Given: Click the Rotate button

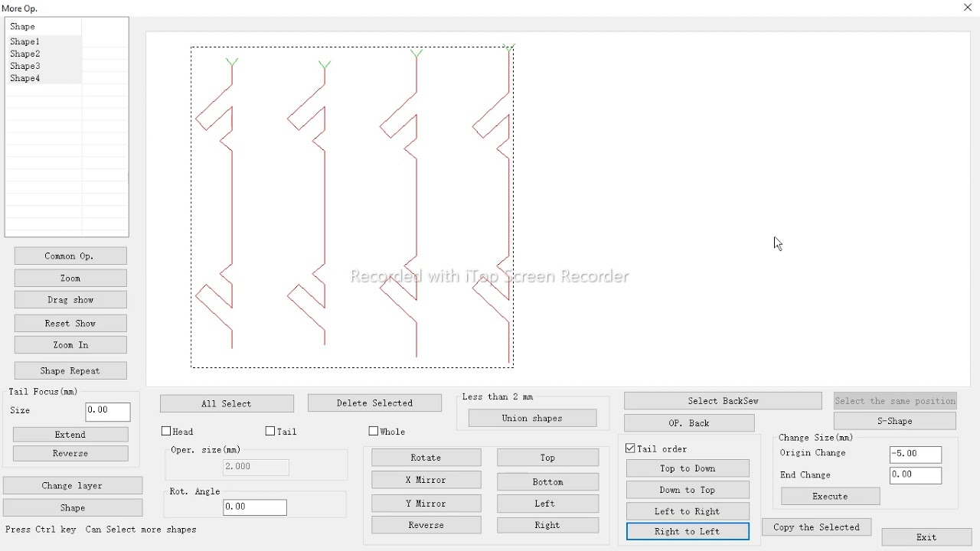Looking at the screenshot, I should click(x=426, y=458).
